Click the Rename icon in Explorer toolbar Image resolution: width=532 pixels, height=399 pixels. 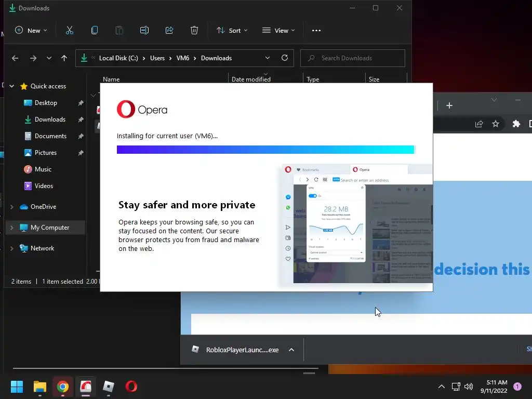click(144, 31)
